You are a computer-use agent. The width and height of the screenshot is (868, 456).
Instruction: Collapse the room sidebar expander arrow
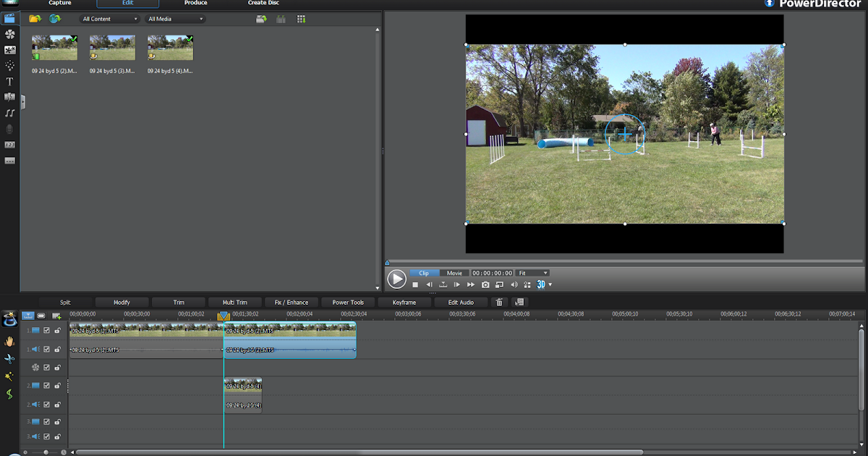(x=22, y=102)
